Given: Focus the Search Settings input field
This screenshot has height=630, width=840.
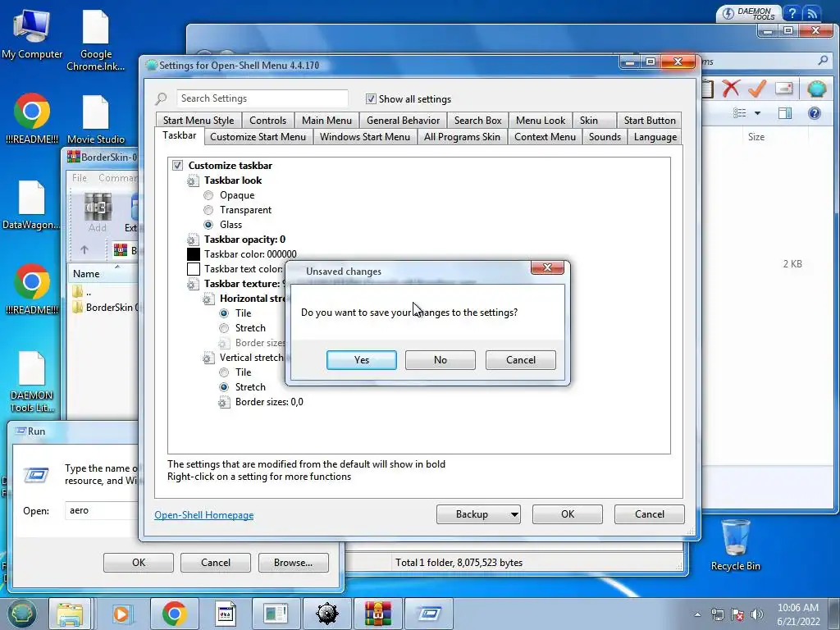Looking at the screenshot, I should tap(262, 98).
